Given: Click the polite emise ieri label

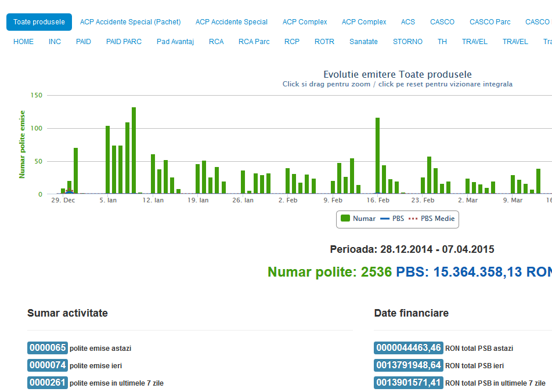Looking at the screenshot, I should pos(96,366).
